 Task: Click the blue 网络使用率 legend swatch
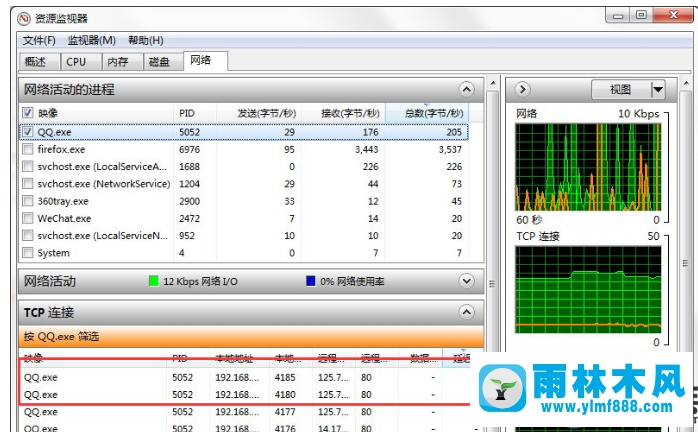point(310,281)
